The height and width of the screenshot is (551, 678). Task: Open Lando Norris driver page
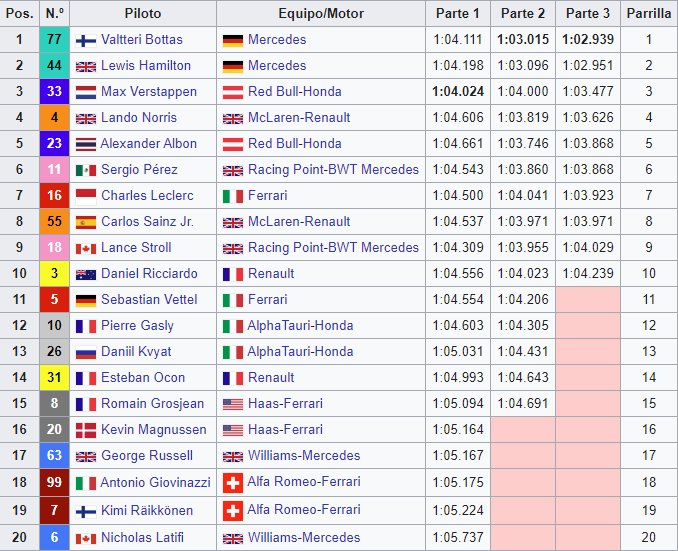139,117
